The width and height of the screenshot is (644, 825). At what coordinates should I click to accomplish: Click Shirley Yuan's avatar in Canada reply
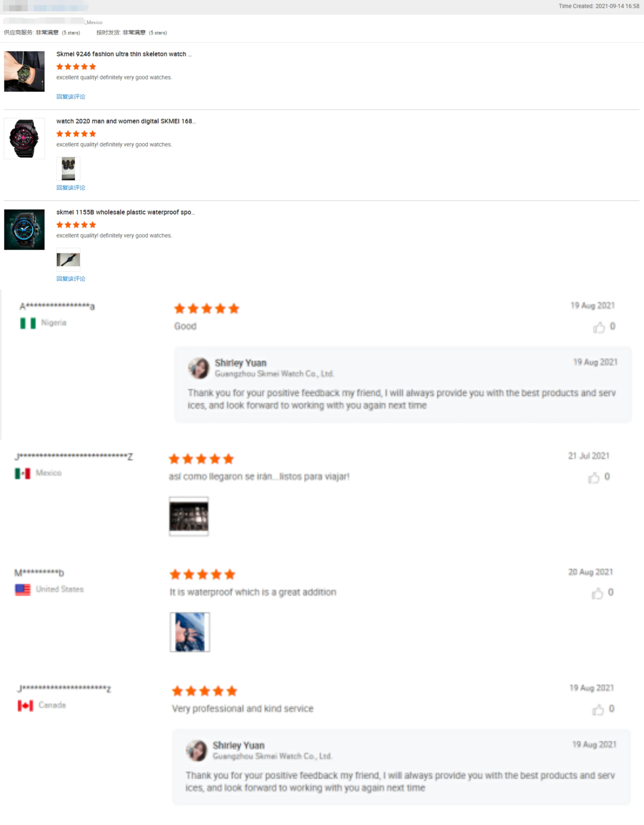(x=196, y=751)
